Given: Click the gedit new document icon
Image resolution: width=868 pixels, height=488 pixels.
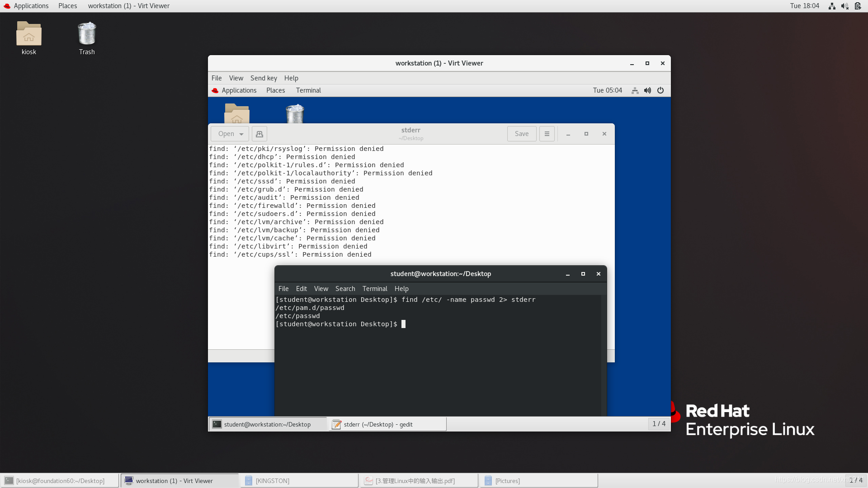Looking at the screenshot, I should pos(259,134).
